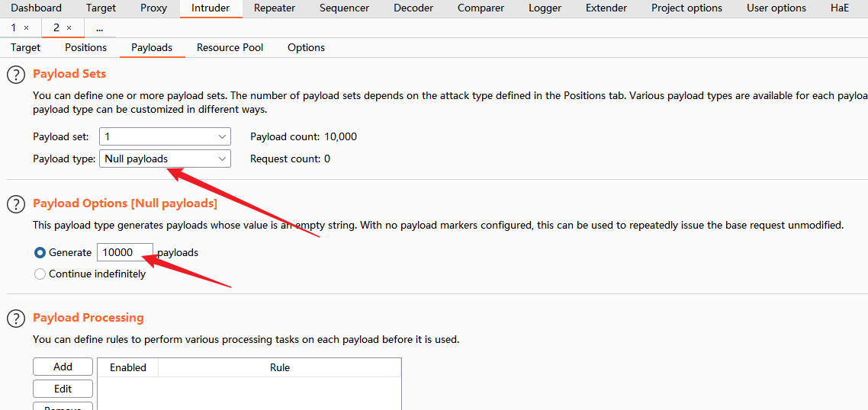The image size is (868, 410).
Task: Switch to the Positions sub-tab
Action: point(85,47)
